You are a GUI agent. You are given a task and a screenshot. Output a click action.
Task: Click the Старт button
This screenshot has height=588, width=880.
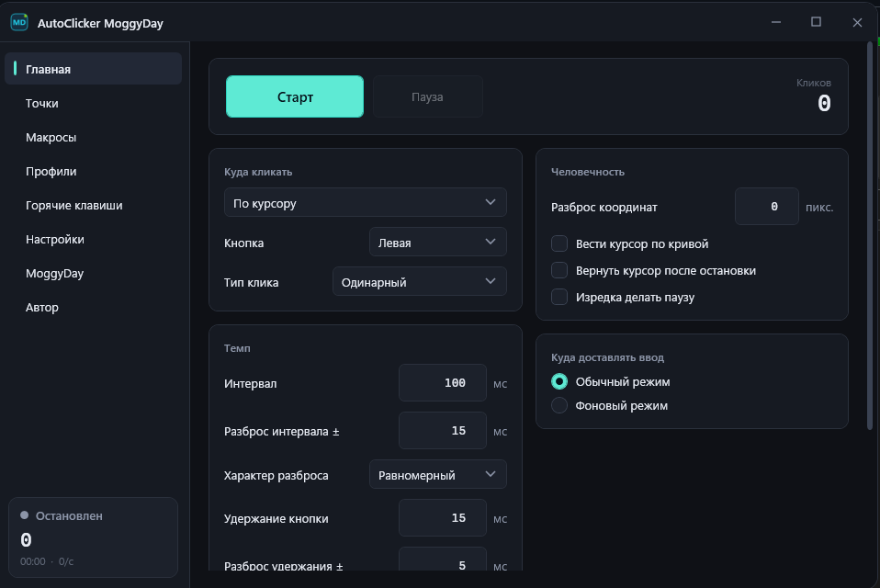(x=295, y=96)
